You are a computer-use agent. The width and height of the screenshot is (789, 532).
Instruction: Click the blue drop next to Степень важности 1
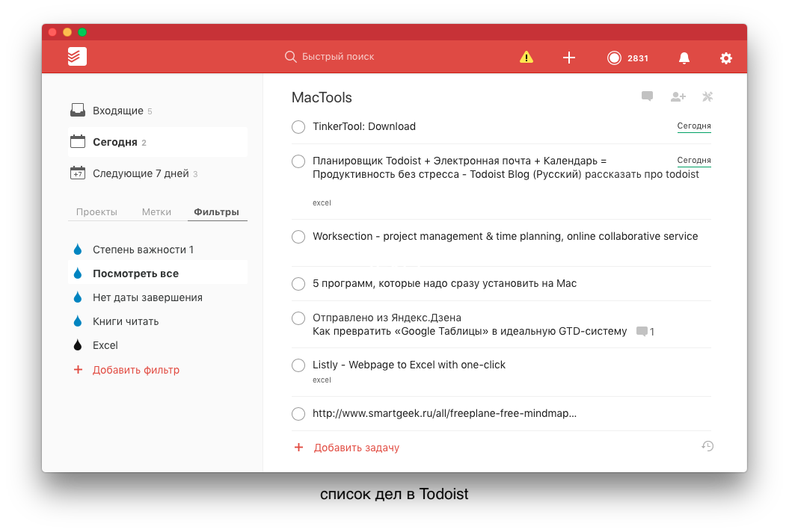point(78,250)
